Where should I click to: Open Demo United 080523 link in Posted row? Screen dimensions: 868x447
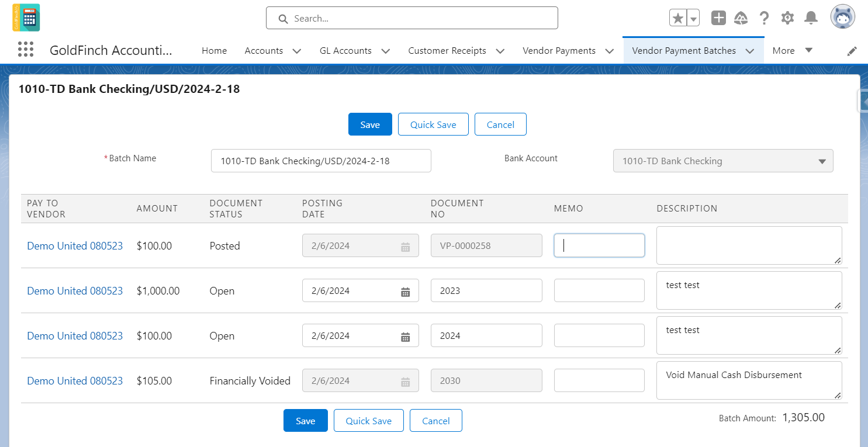[75, 246]
